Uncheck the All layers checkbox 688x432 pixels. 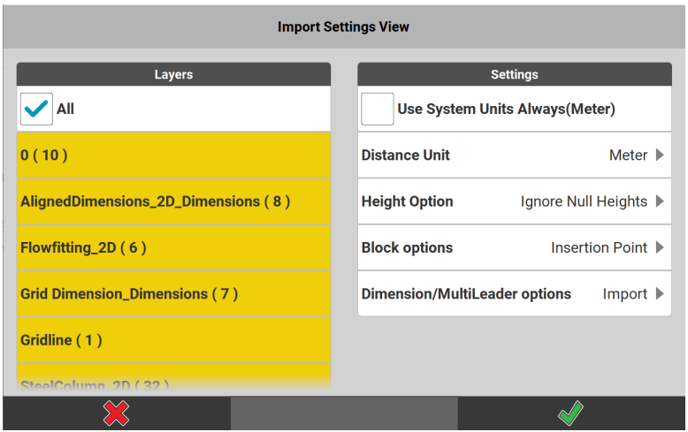point(37,109)
